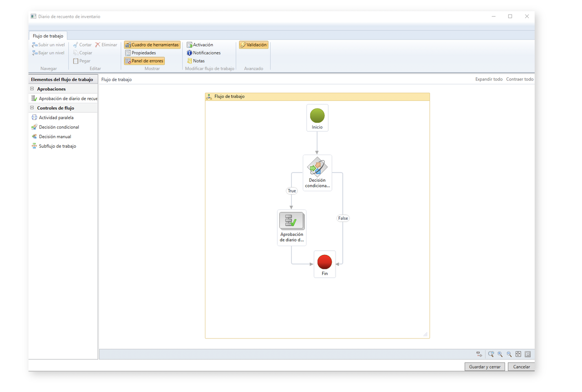The height and width of the screenshot is (392, 582).
Task: Click the Guardar y cerrar button
Action: pyautogui.click(x=485, y=367)
